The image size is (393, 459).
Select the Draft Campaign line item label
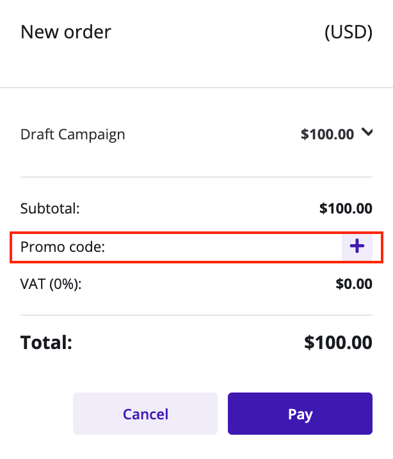tap(73, 135)
